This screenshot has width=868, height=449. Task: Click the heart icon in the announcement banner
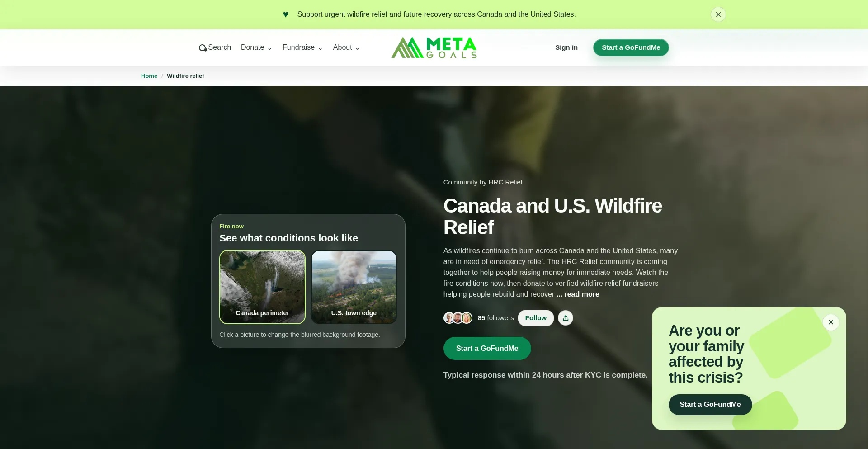tap(286, 14)
